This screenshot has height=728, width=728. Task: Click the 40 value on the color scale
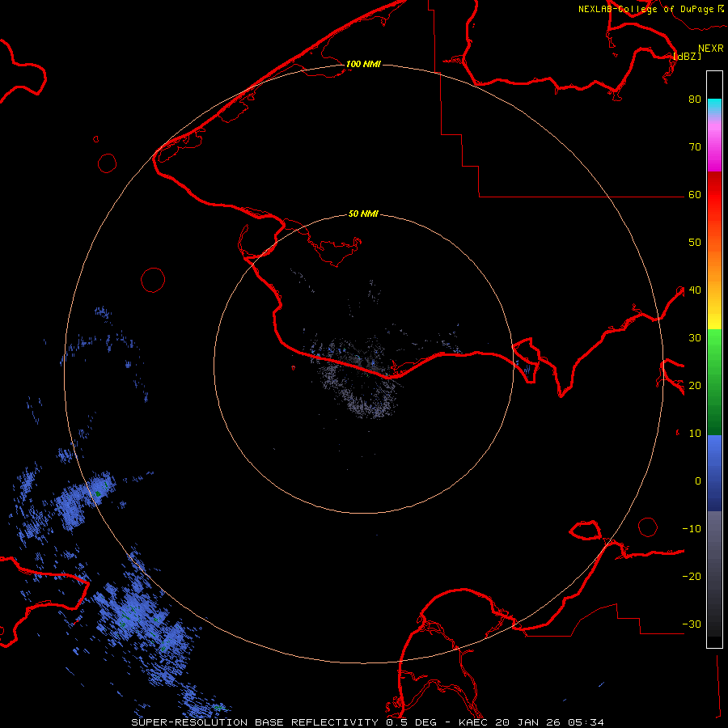[x=695, y=290]
